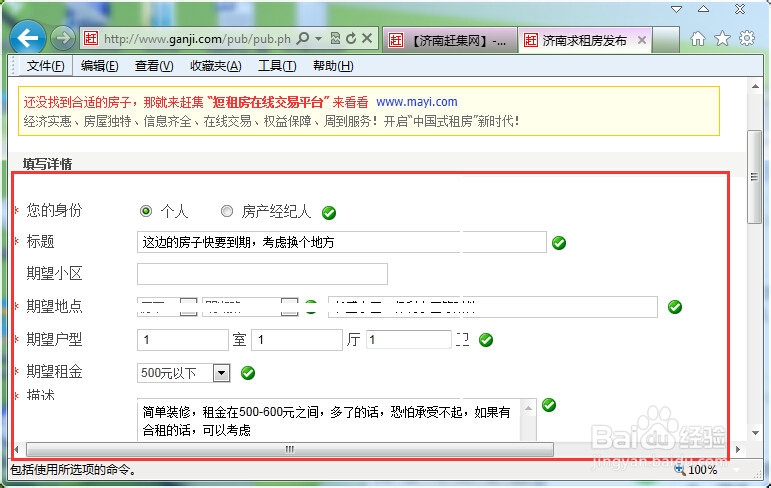Open the 编辑(E) menu

coord(100,65)
